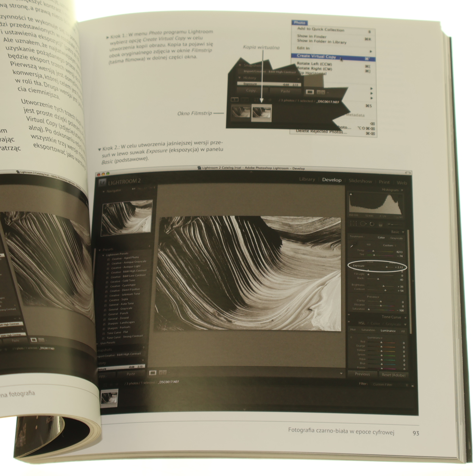Click the Reset (Adobe) button

coord(393,375)
